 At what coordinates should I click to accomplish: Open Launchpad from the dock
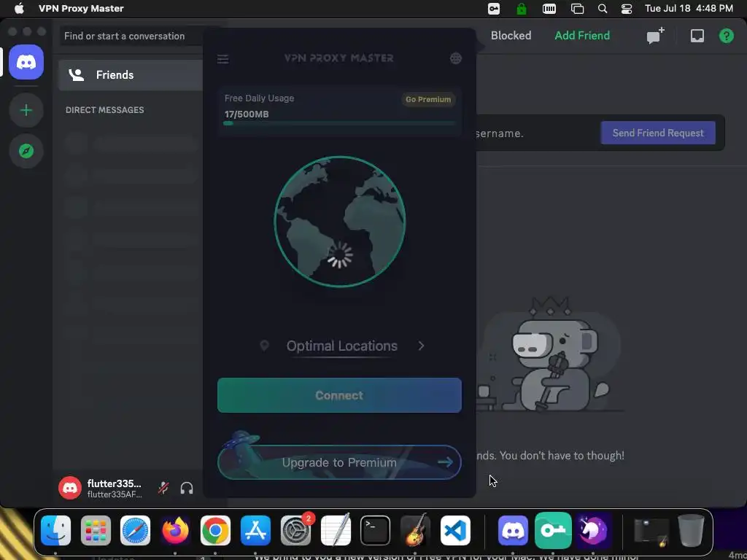pyautogui.click(x=96, y=530)
